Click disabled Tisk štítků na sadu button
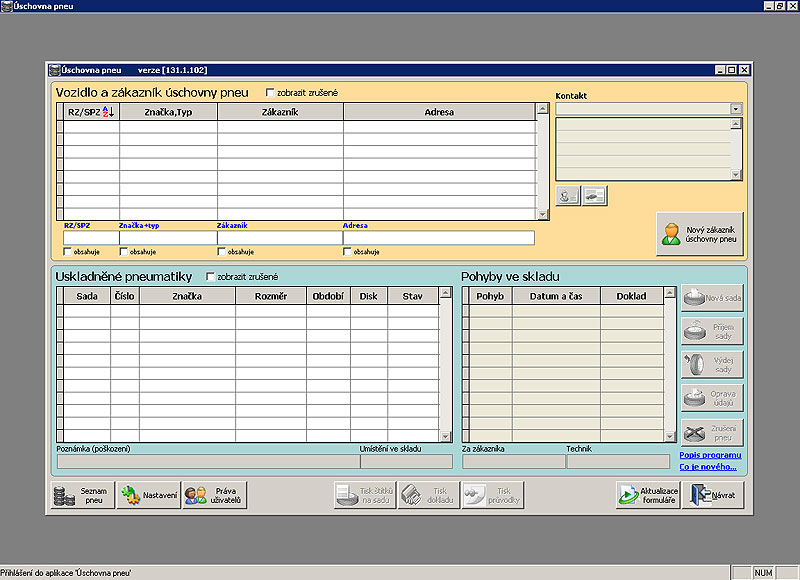The image size is (800, 580). (365, 495)
